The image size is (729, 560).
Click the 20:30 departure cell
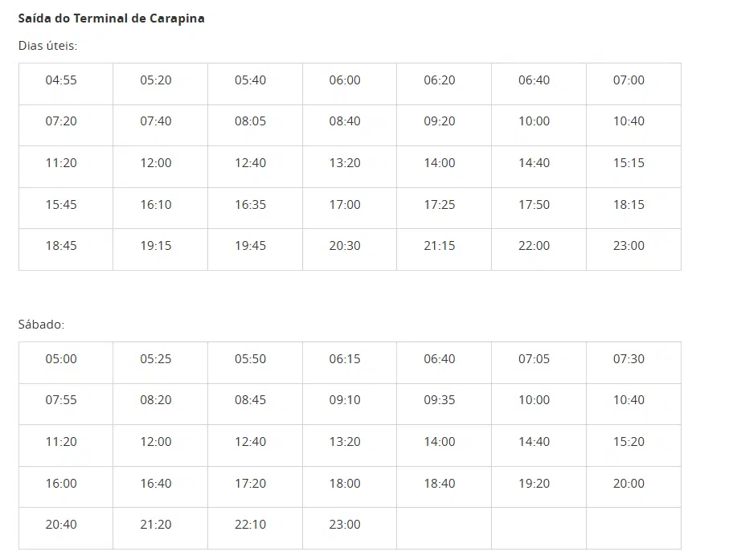[345, 246]
